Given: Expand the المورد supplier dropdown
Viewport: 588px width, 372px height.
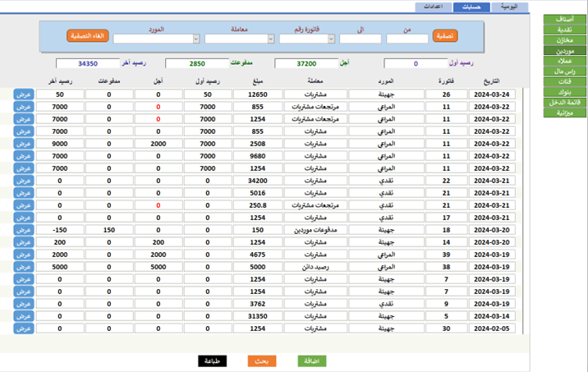Looking at the screenshot, I should [x=196, y=39].
